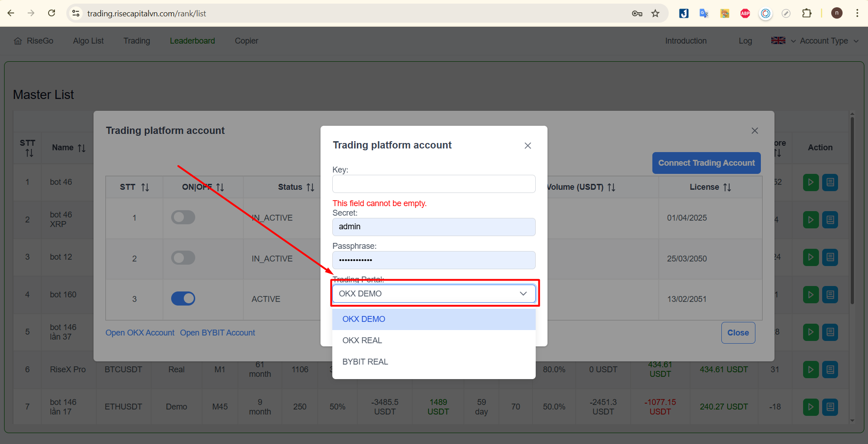The height and width of the screenshot is (444, 868).
Task: Click green play icon for bot 12 row
Action: [811, 257]
